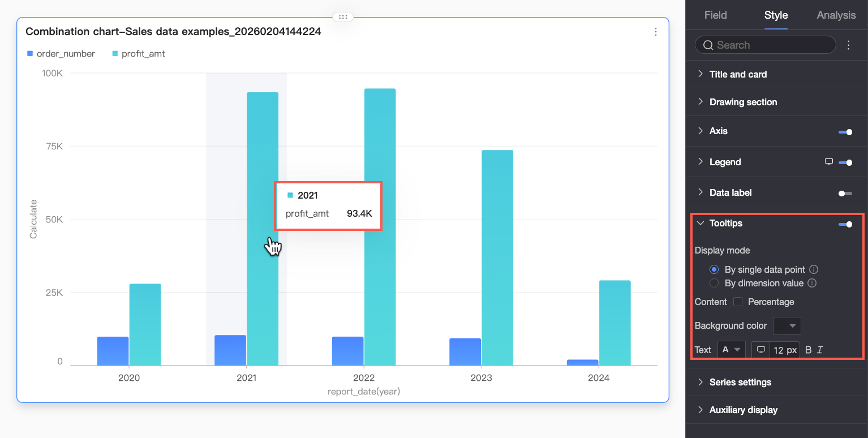This screenshot has height=438, width=868.
Task: Switch to the Analysis tab
Action: [x=836, y=15]
